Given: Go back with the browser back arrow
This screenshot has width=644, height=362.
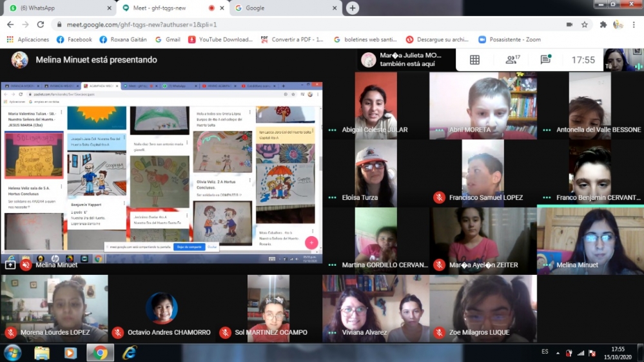Looking at the screenshot, I should (10, 25).
